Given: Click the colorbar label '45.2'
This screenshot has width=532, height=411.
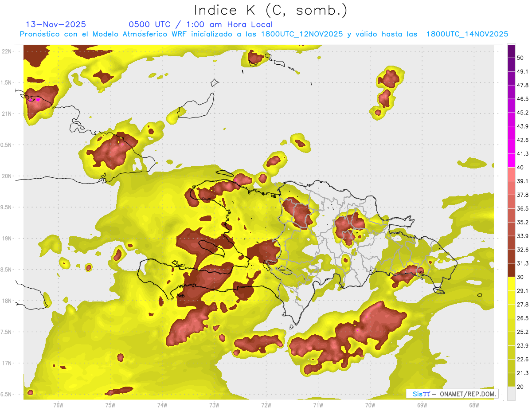Looking at the screenshot, I should pyautogui.click(x=522, y=113).
